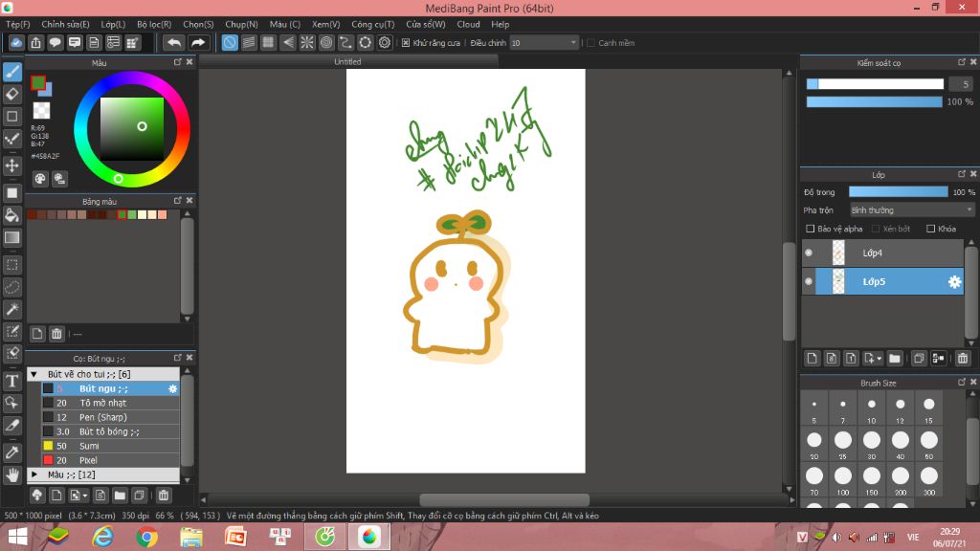Open Internet Explorer from taskbar
980x551 pixels.
(x=102, y=537)
